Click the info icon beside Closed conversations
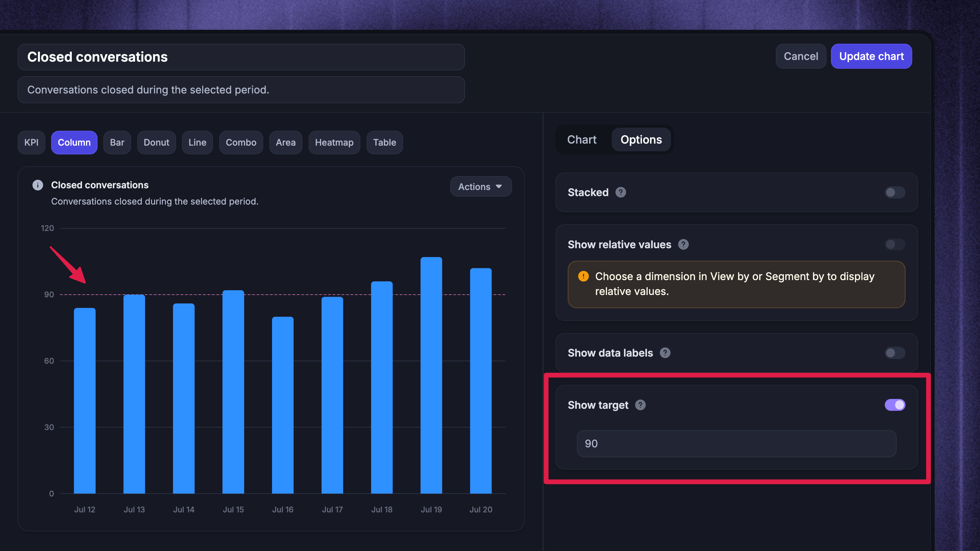This screenshot has height=551, width=980. (38, 185)
